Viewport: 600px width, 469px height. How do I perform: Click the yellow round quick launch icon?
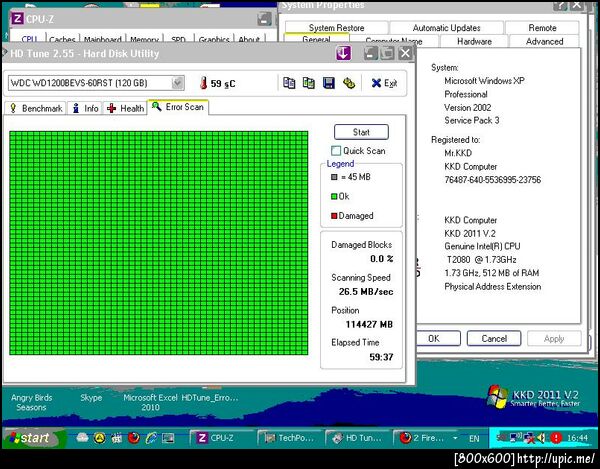point(99,438)
